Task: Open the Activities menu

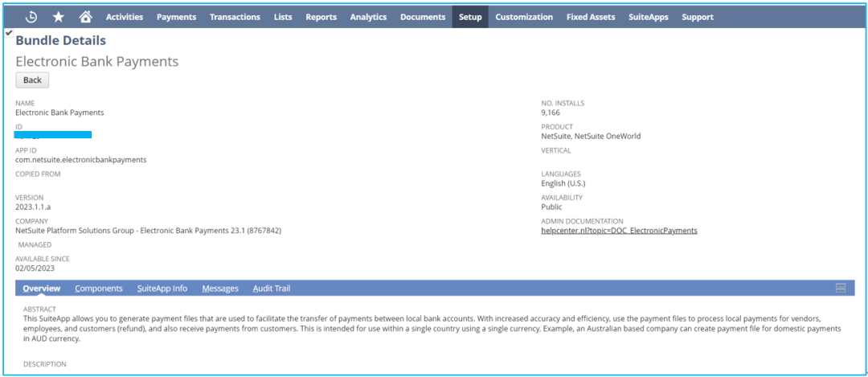Action: pos(125,17)
